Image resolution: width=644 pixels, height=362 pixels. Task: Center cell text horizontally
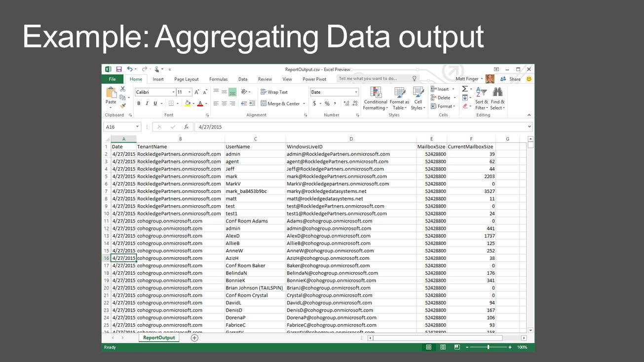click(x=224, y=104)
